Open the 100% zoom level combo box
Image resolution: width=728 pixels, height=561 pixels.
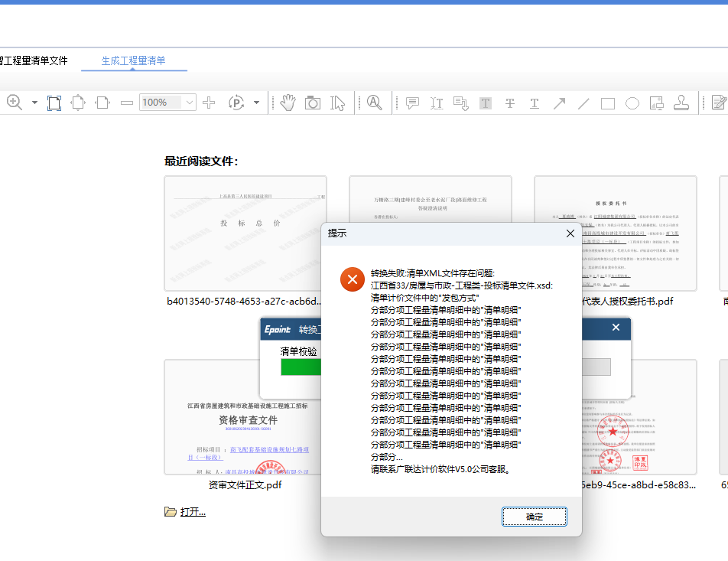coord(167,103)
